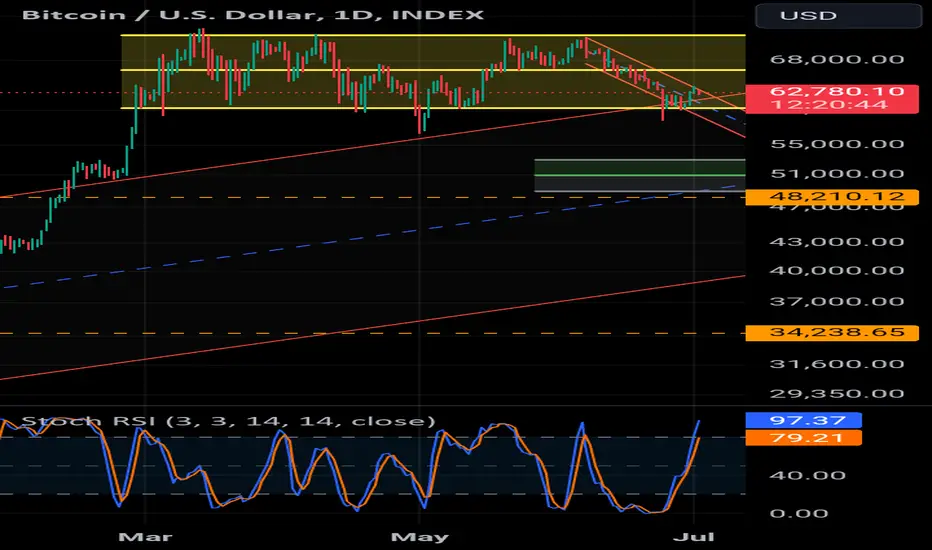Select the 43,000.00 price axis label
Image resolution: width=932 pixels, height=550 pixels.
click(x=837, y=242)
